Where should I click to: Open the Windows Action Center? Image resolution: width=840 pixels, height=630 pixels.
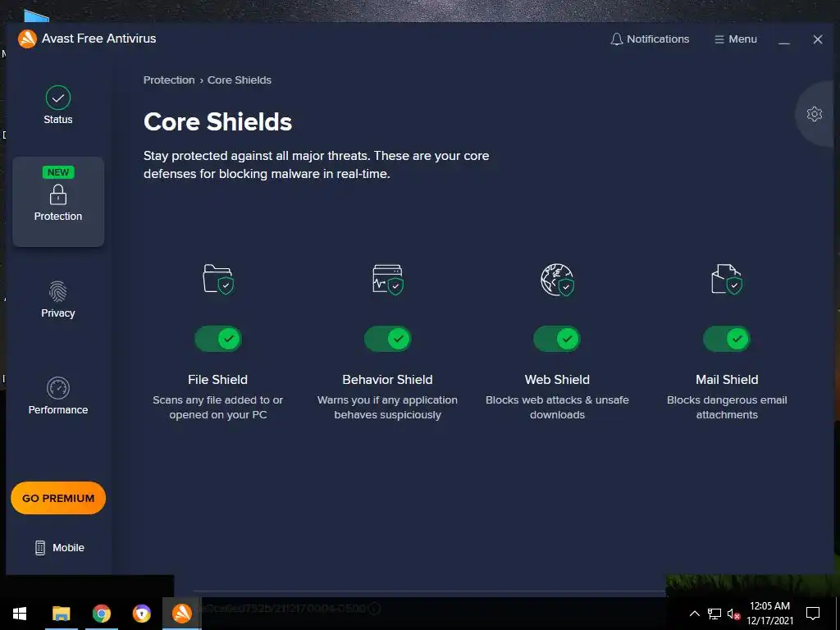tap(813, 614)
